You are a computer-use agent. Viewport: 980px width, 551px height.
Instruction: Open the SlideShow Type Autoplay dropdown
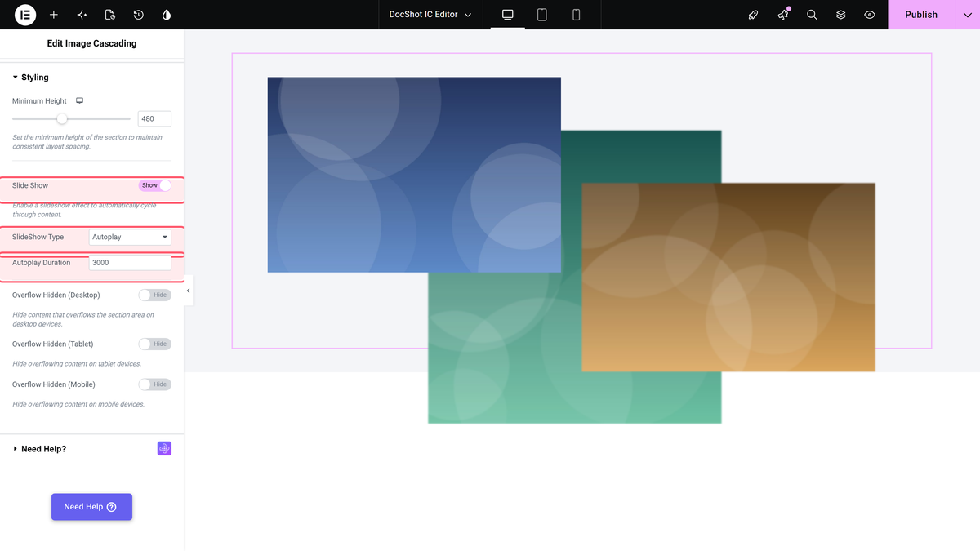coord(130,237)
